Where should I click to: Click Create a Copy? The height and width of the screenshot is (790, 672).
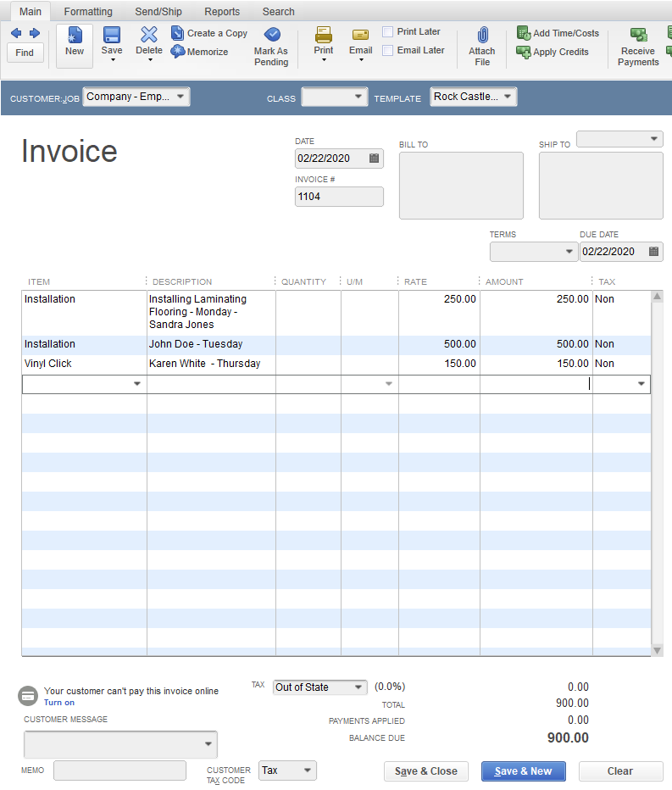click(x=209, y=33)
